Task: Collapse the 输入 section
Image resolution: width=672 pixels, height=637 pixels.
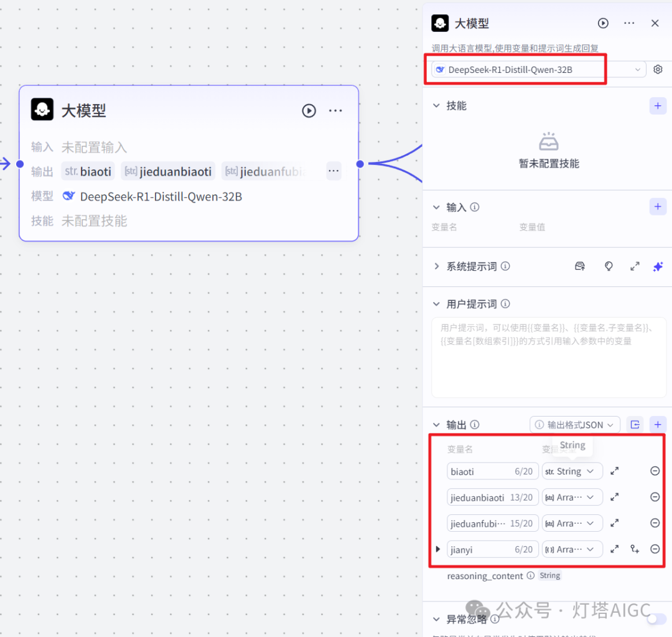Action: (436, 207)
